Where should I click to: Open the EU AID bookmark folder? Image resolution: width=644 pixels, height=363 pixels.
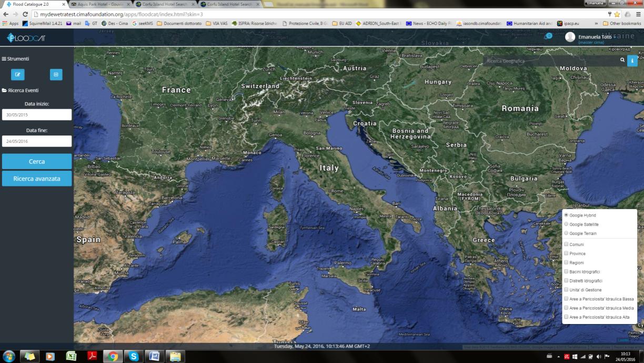(342, 23)
